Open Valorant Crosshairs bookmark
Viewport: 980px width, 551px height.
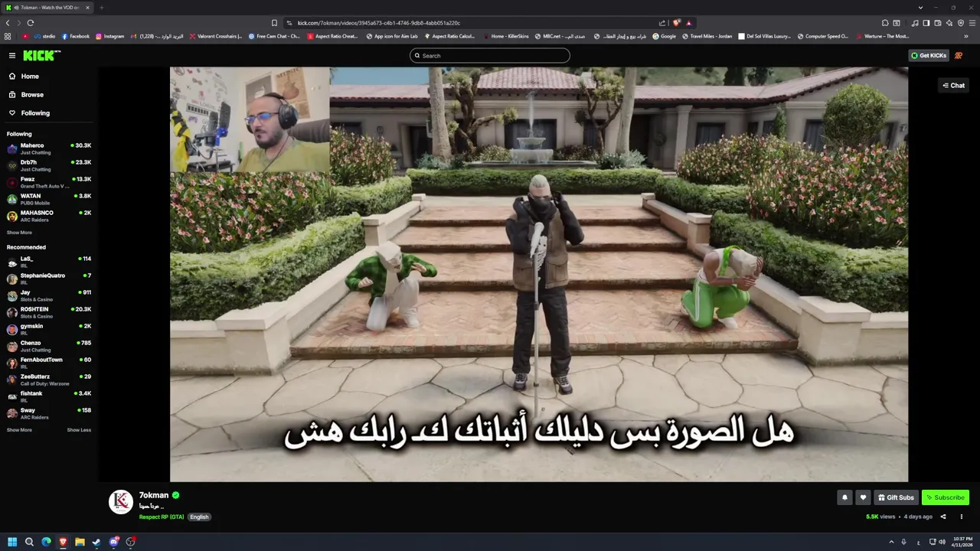(215, 36)
